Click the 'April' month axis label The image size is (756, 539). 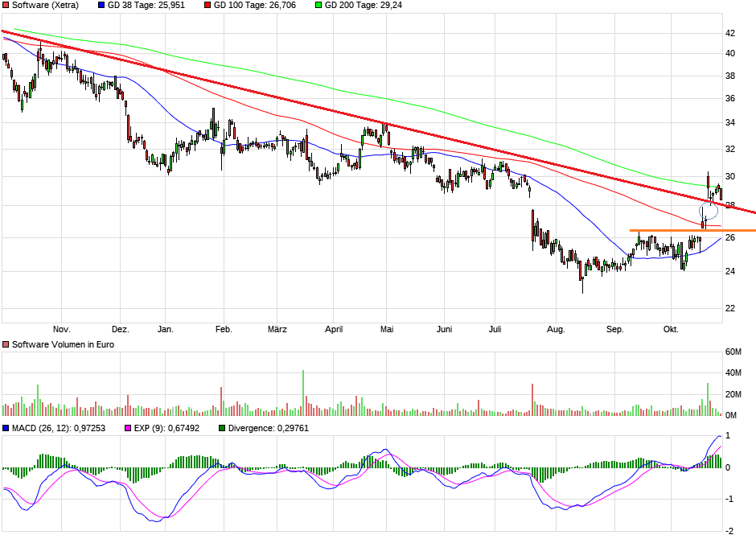(x=334, y=329)
